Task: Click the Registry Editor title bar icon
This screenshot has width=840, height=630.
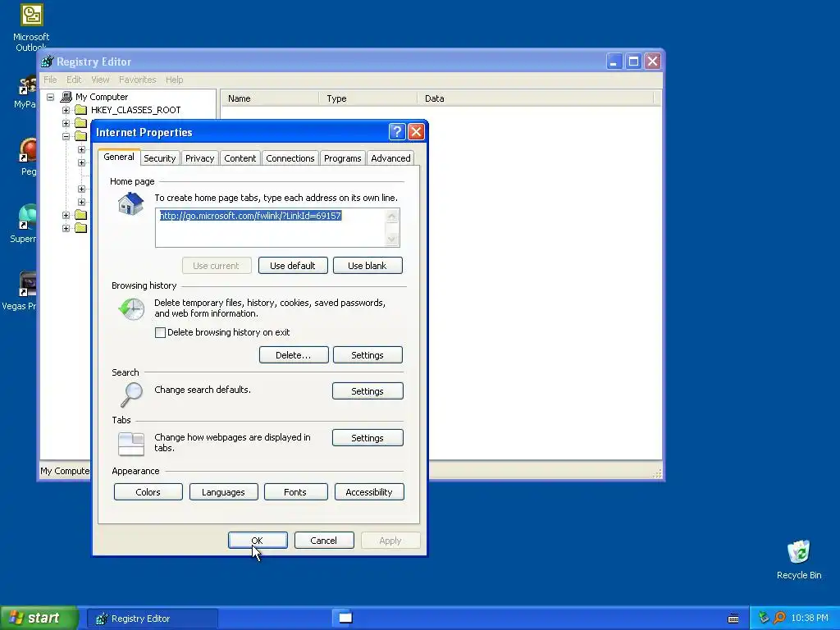Action: [48, 62]
